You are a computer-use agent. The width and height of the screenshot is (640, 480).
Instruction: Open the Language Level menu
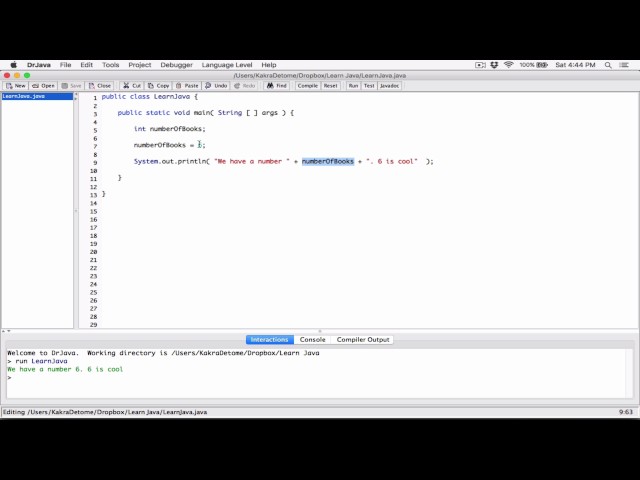point(227,65)
